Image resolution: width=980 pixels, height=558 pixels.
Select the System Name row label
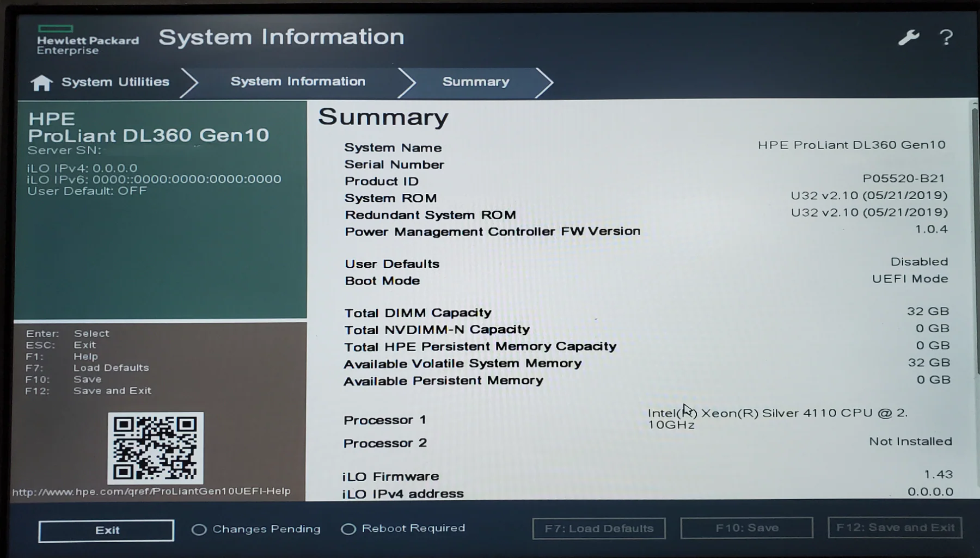point(393,148)
